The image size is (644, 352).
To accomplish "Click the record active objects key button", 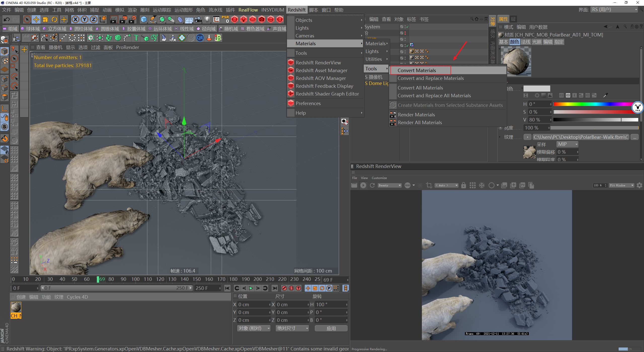I will point(284,288).
